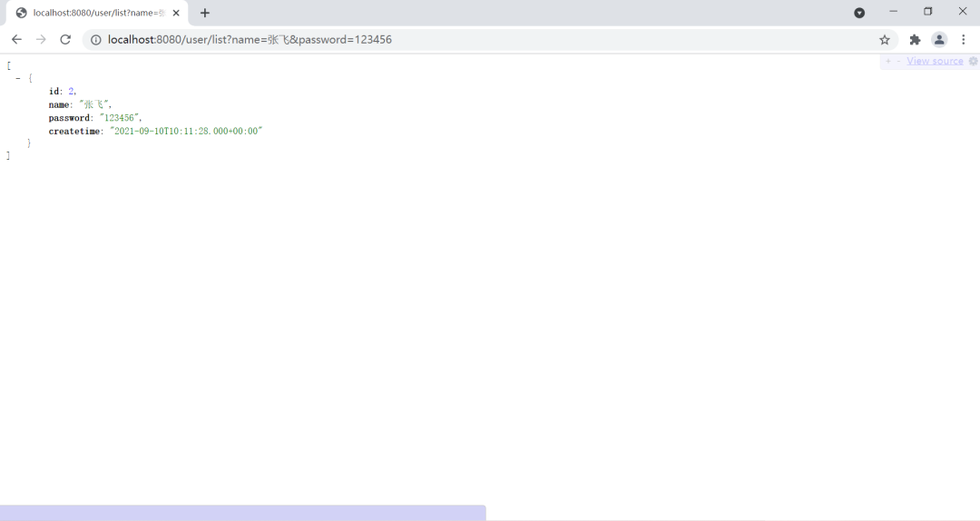Close the localhost:8080 tab
Viewport: 980px width, 521px height.
[176, 13]
